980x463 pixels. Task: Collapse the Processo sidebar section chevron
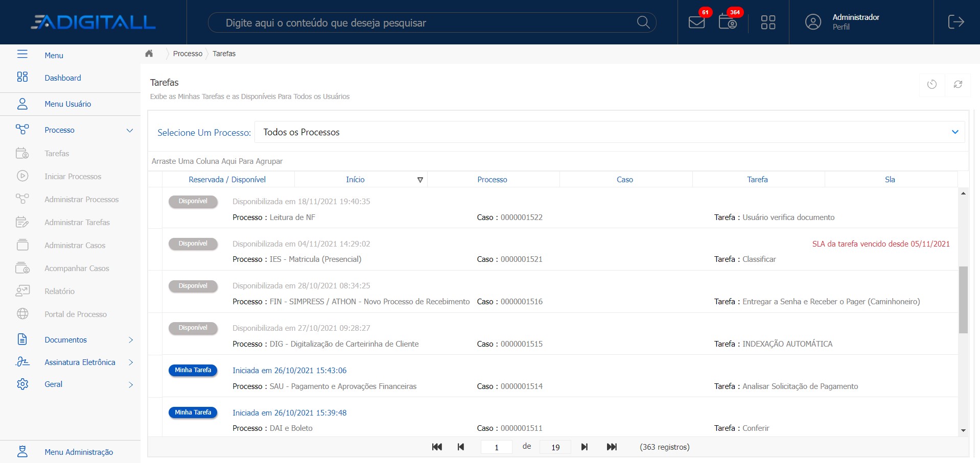coord(130,130)
